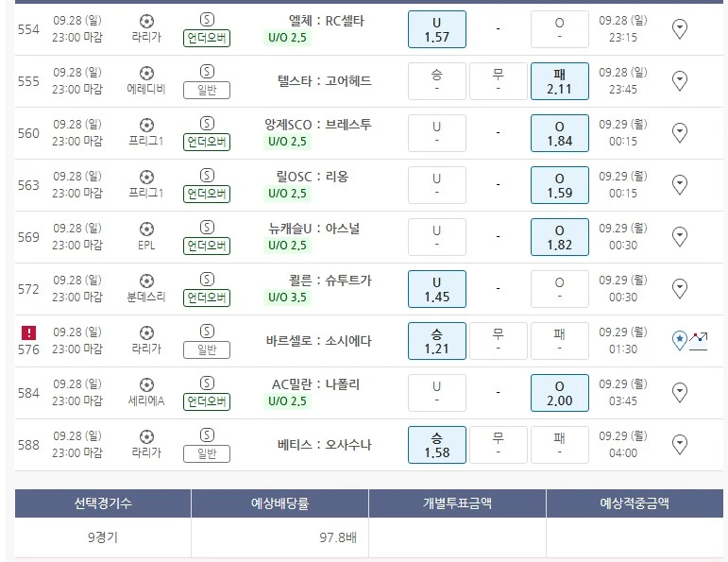Viewport: 728px width, 562px height.
Task: Click the 언더오버 tag on match 560
Action: point(207,142)
